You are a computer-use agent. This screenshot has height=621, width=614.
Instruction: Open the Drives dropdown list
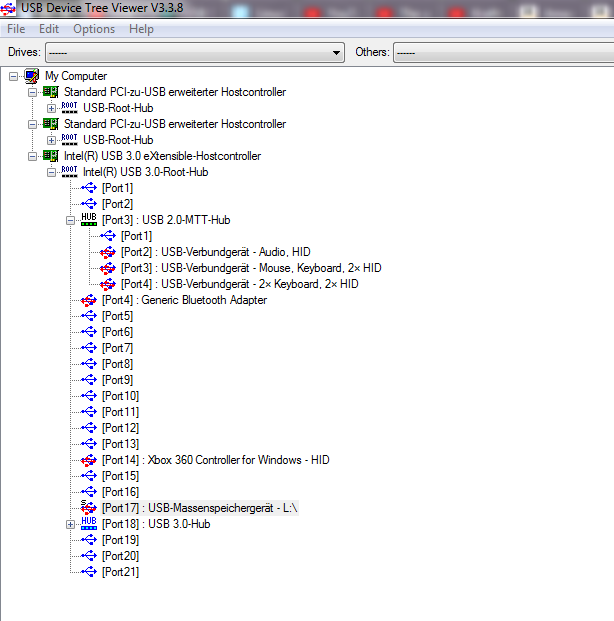point(195,52)
